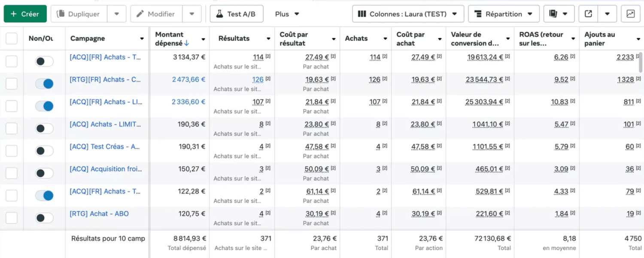This screenshot has height=258, width=644.
Task: Click the export icon button
Action: [x=589, y=14]
